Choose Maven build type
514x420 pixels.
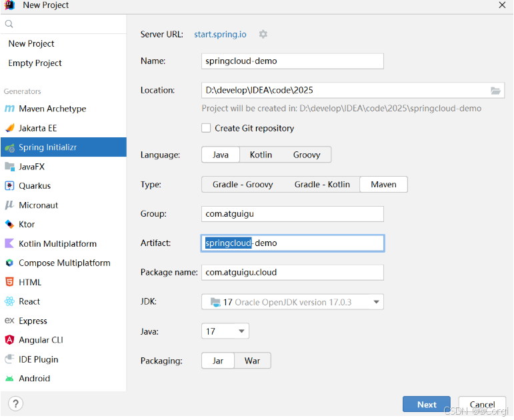[383, 184]
